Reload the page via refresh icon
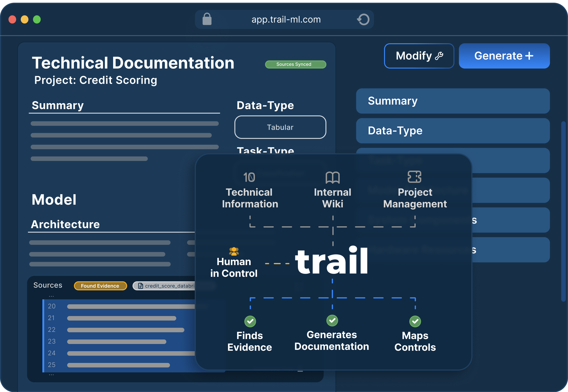This screenshot has width=568, height=392. [x=363, y=19]
